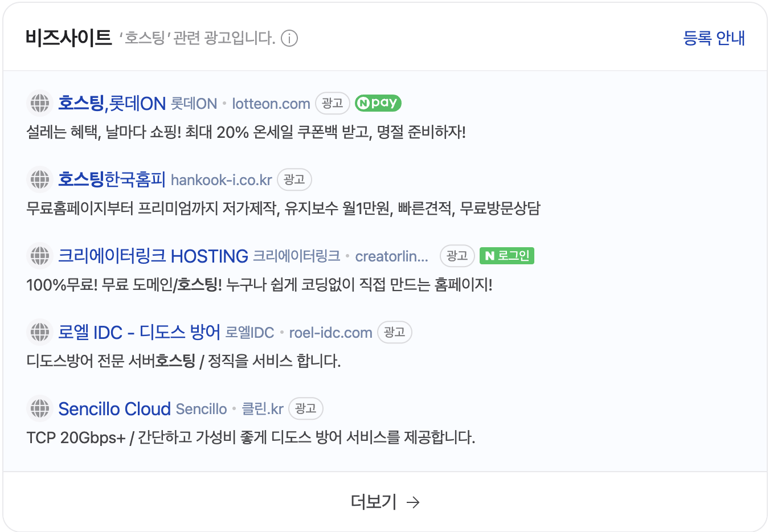This screenshot has width=769, height=532.
Task: Click the globe icon for 크리에이터링크 HOSTING
Action: 40,256
